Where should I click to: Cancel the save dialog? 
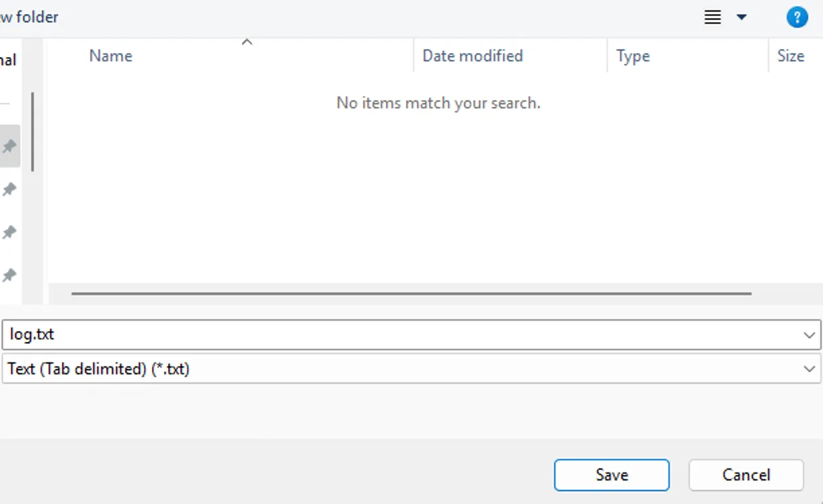point(746,475)
